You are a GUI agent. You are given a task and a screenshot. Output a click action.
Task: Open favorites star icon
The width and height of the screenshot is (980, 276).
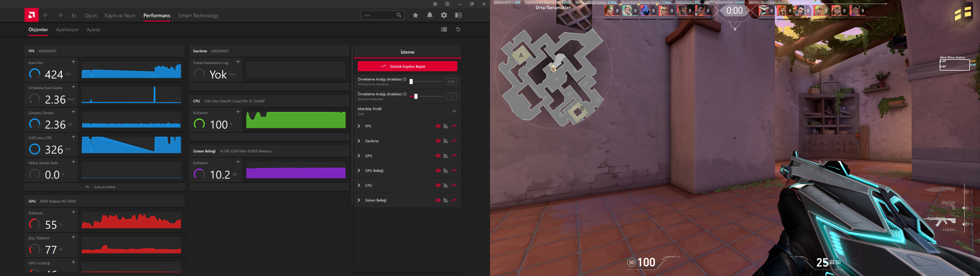pyautogui.click(x=415, y=15)
